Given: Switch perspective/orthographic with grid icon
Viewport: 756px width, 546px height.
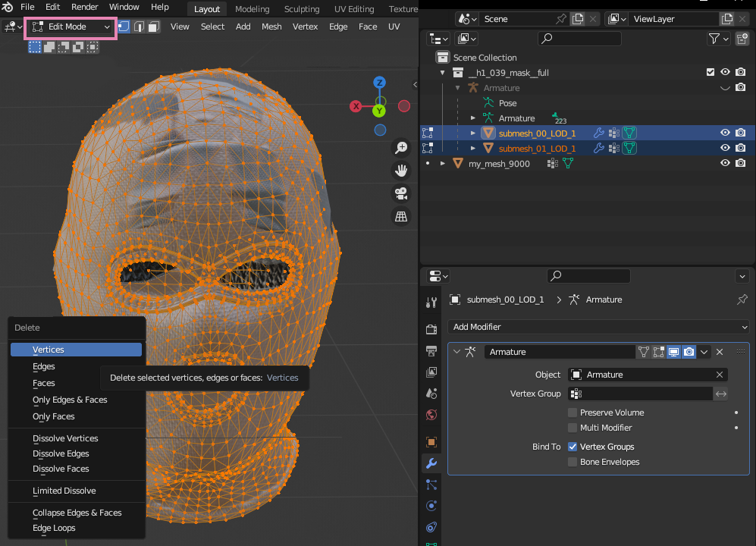Looking at the screenshot, I should (x=401, y=217).
